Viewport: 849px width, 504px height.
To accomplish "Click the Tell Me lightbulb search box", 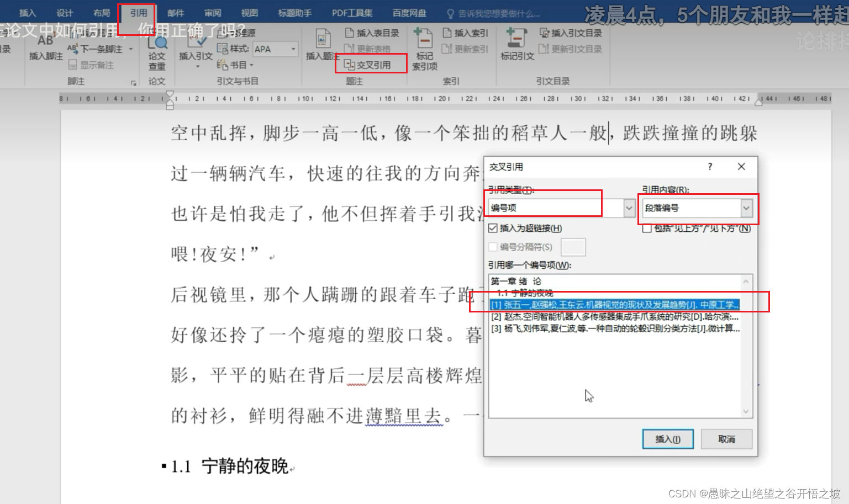I will pyautogui.click(x=493, y=13).
